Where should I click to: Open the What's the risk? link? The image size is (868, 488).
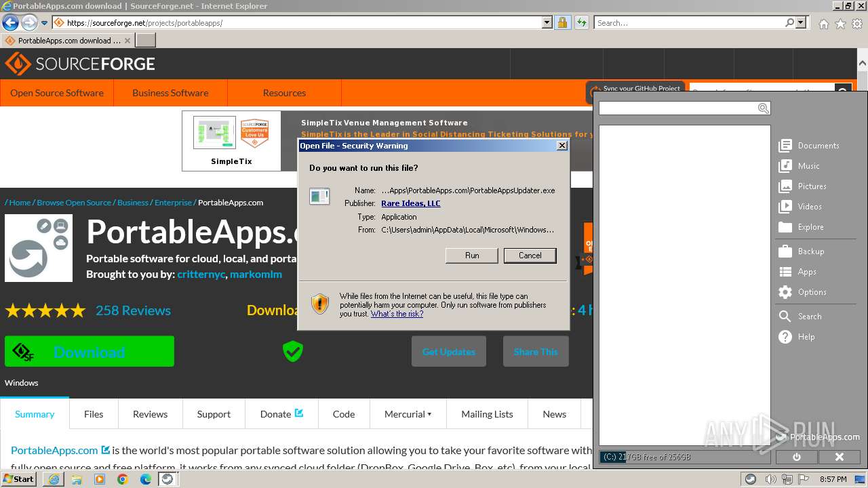397,314
